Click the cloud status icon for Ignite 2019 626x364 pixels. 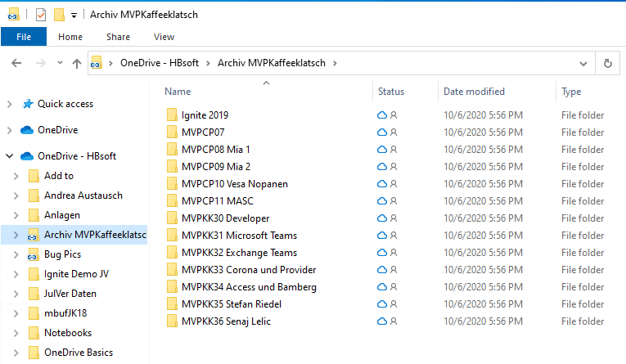(381, 115)
